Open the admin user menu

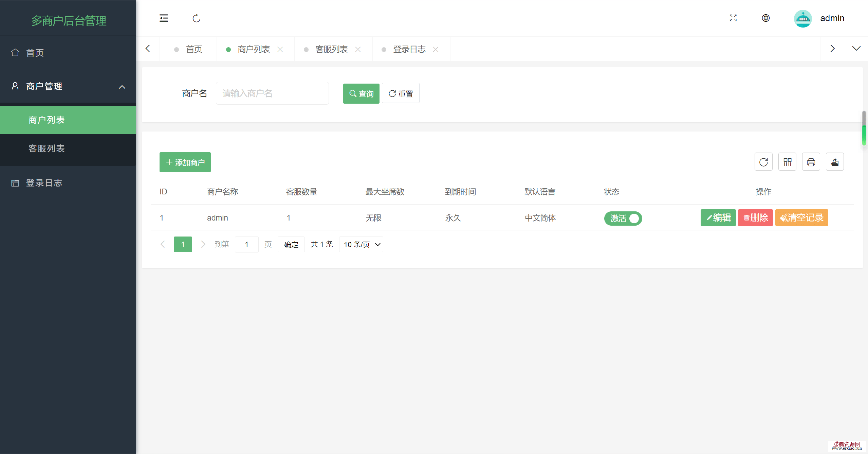tap(832, 18)
